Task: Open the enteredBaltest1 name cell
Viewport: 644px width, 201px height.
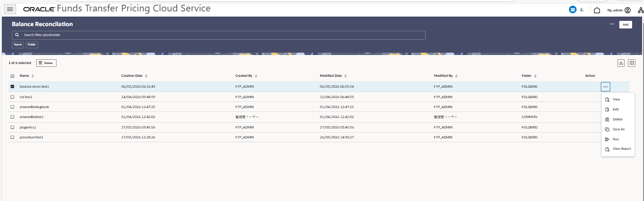Action: 32,117
